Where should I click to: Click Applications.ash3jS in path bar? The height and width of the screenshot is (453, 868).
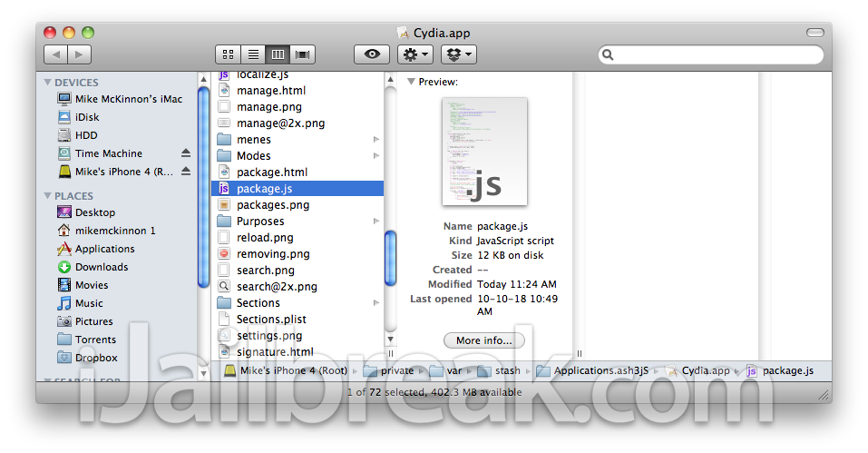[591, 370]
